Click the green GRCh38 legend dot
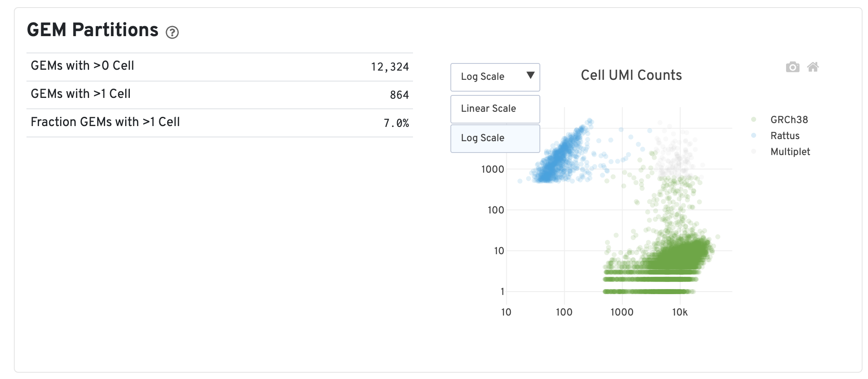The height and width of the screenshot is (379, 868). (x=754, y=120)
